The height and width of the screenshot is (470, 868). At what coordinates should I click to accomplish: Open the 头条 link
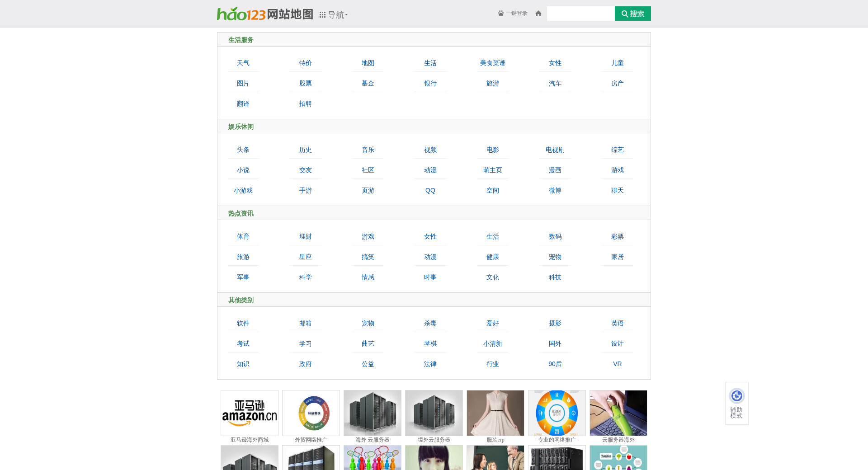click(243, 150)
